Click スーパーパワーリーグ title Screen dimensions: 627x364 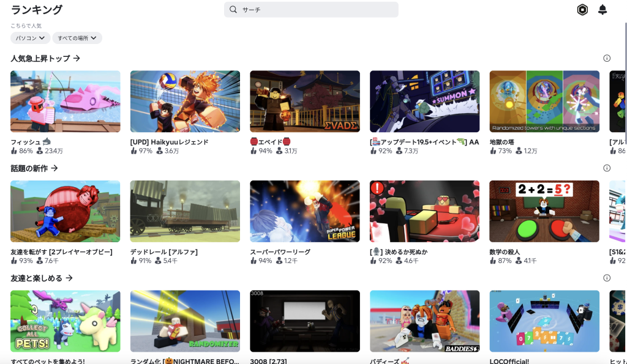280,251
